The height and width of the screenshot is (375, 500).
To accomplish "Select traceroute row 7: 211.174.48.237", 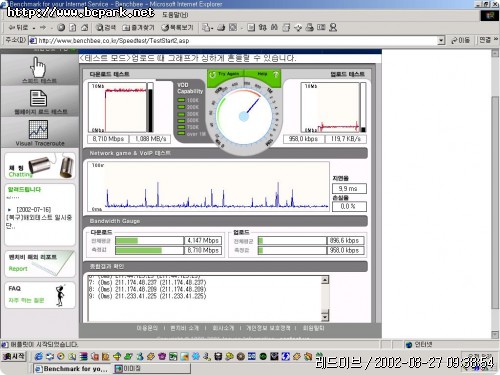I will [147, 283].
